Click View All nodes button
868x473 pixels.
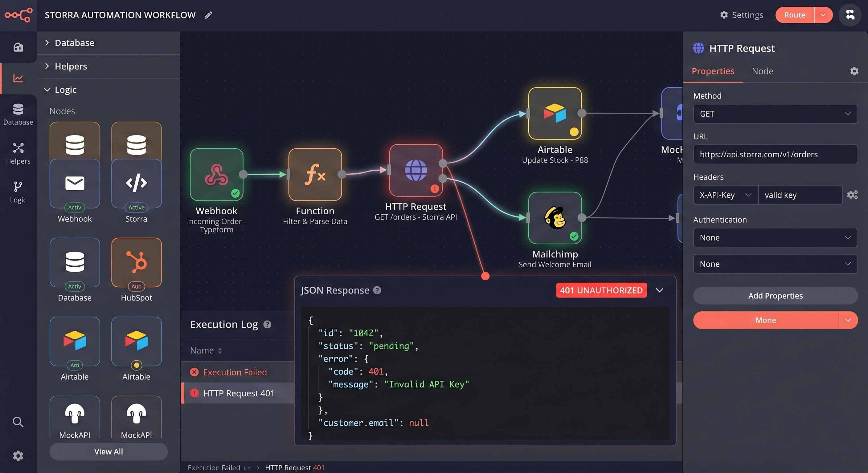[108, 452]
